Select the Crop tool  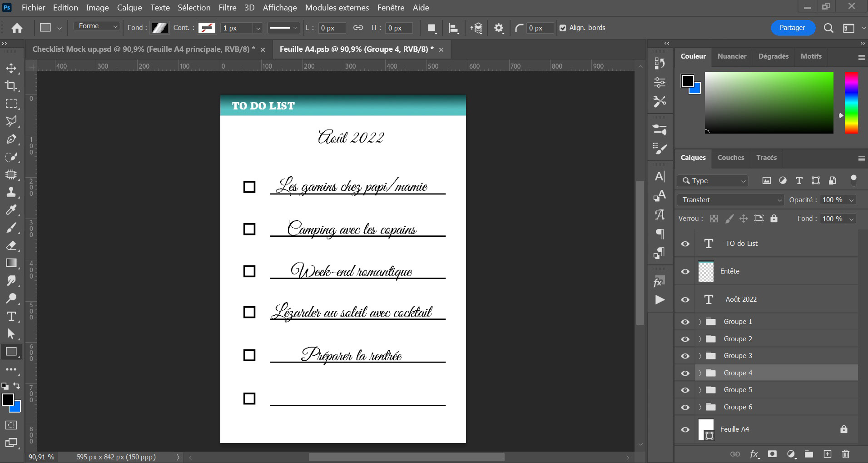pyautogui.click(x=11, y=86)
